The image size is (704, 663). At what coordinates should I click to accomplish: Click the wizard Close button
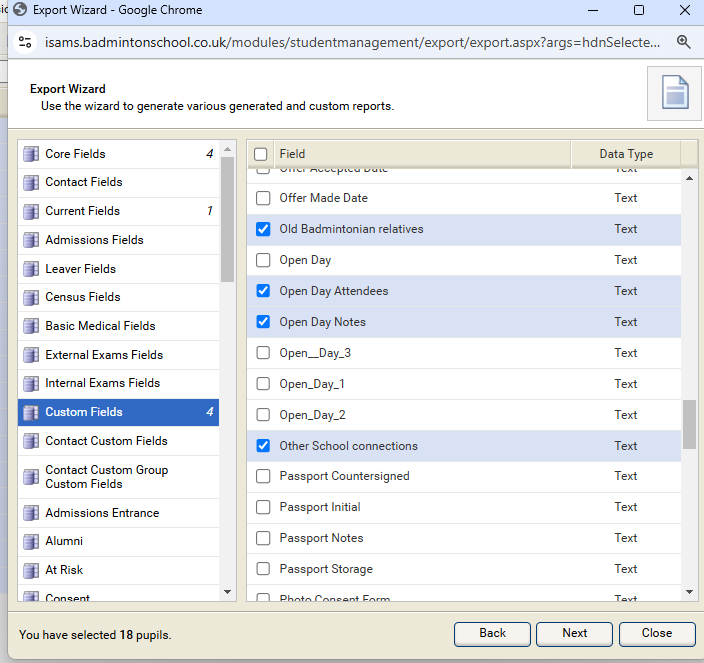click(657, 633)
